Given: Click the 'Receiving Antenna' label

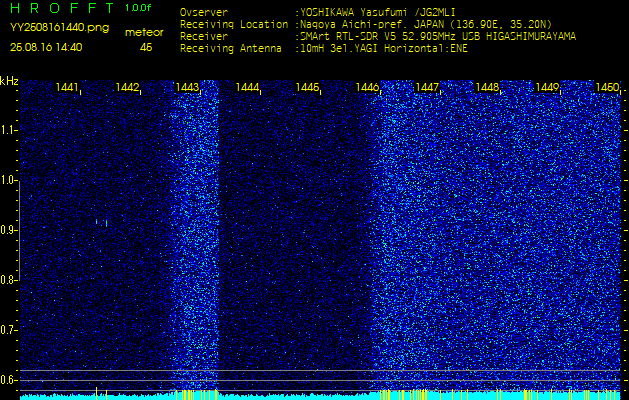Looking at the screenshot, I should [x=231, y=49].
